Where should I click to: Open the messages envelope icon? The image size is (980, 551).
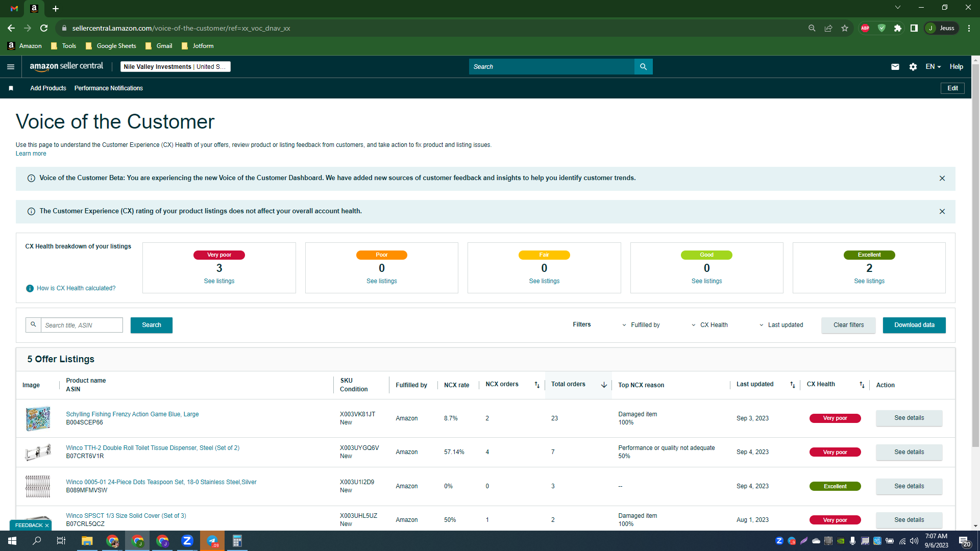[x=895, y=67]
